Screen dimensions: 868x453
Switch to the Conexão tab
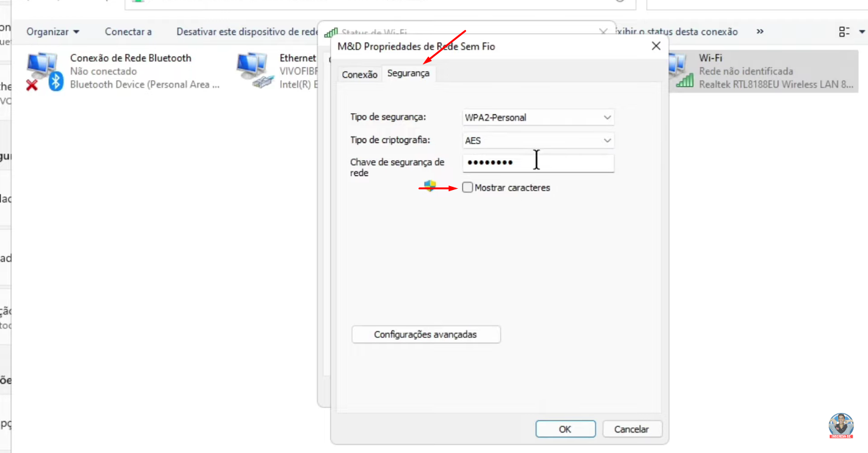359,74
